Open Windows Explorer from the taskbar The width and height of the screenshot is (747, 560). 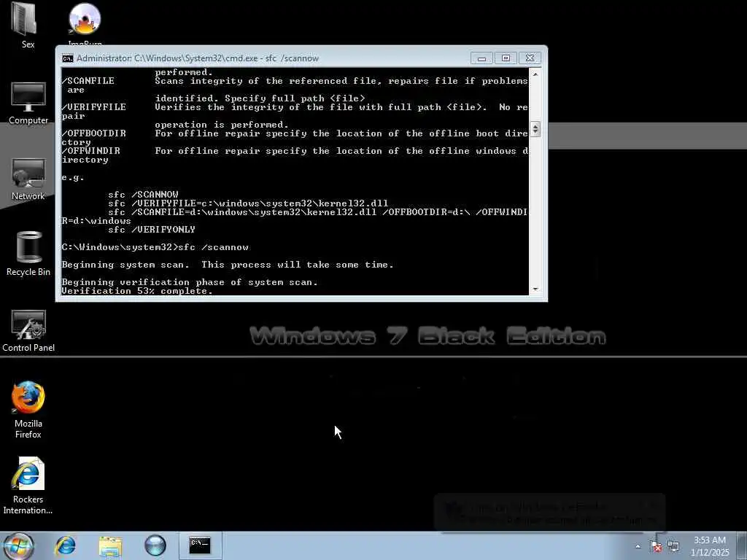111,545
